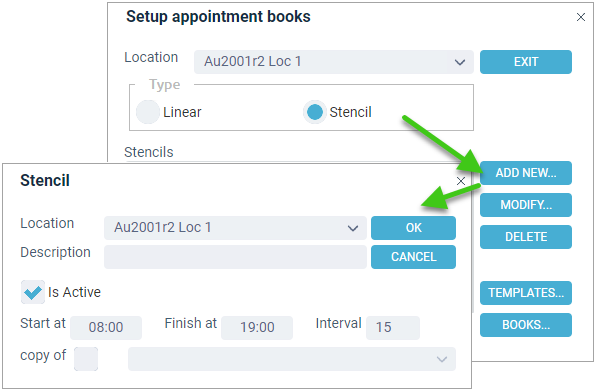Image resolution: width=594 pixels, height=389 pixels.
Task: Click the Interval field showing 15
Action: [x=393, y=328]
